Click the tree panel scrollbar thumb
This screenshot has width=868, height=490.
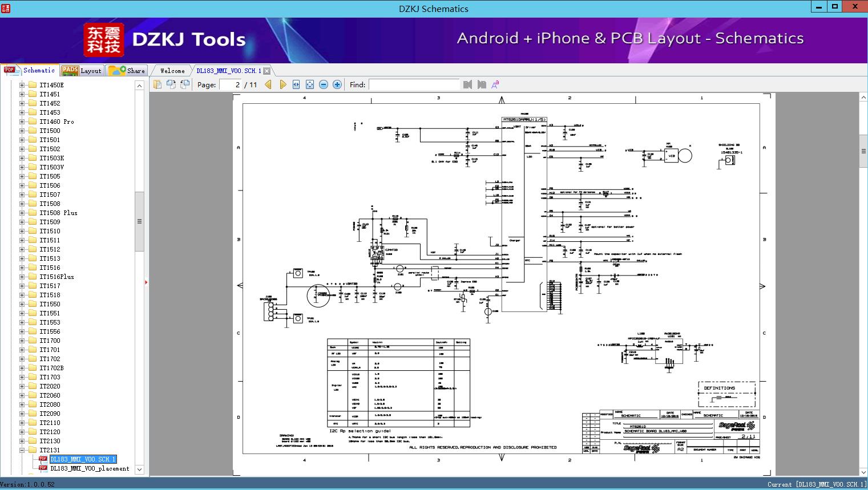point(139,221)
